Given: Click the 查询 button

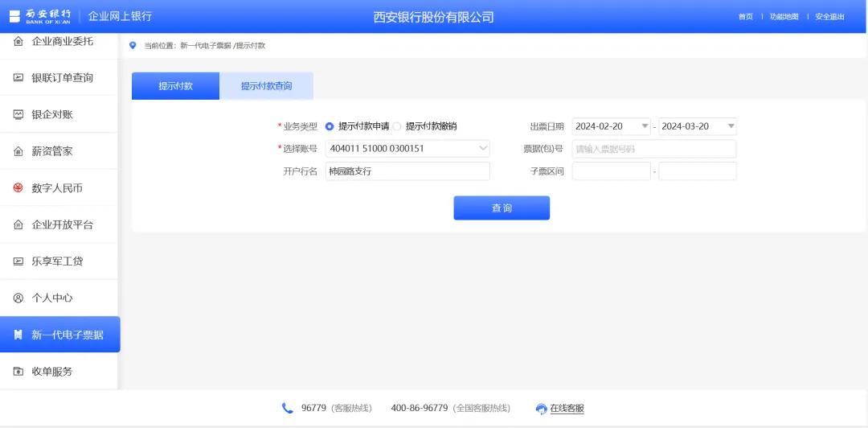Looking at the screenshot, I should pyautogui.click(x=502, y=208).
